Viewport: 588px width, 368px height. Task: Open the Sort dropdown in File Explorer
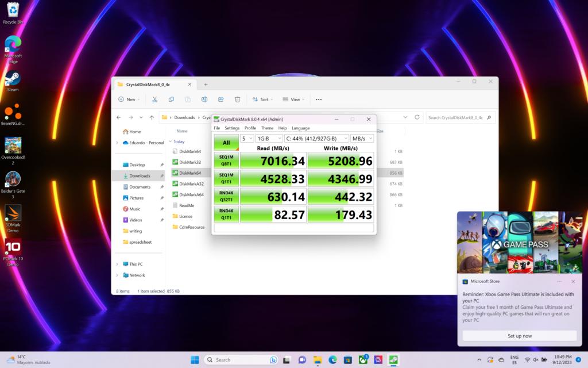(262, 99)
